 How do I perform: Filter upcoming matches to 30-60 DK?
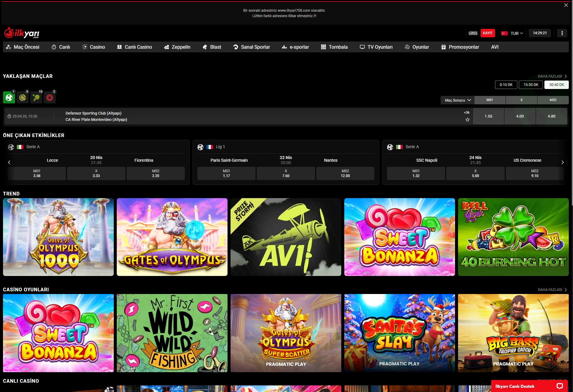click(x=556, y=85)
